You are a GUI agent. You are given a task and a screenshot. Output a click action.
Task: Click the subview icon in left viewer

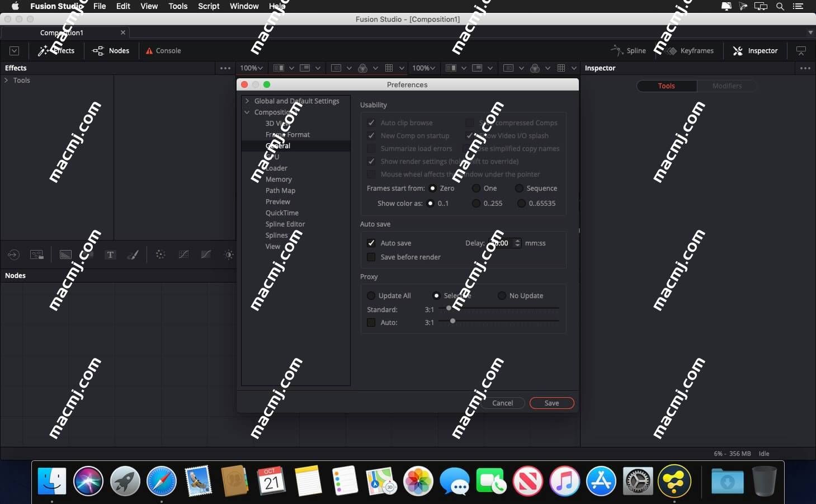pos(305,68)
